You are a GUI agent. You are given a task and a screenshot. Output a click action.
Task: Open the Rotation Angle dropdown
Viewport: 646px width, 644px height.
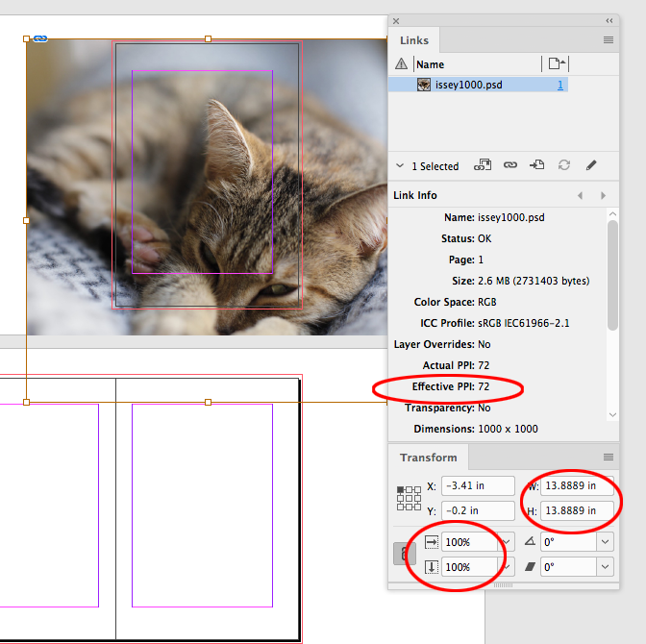click(x=605, y=542)
